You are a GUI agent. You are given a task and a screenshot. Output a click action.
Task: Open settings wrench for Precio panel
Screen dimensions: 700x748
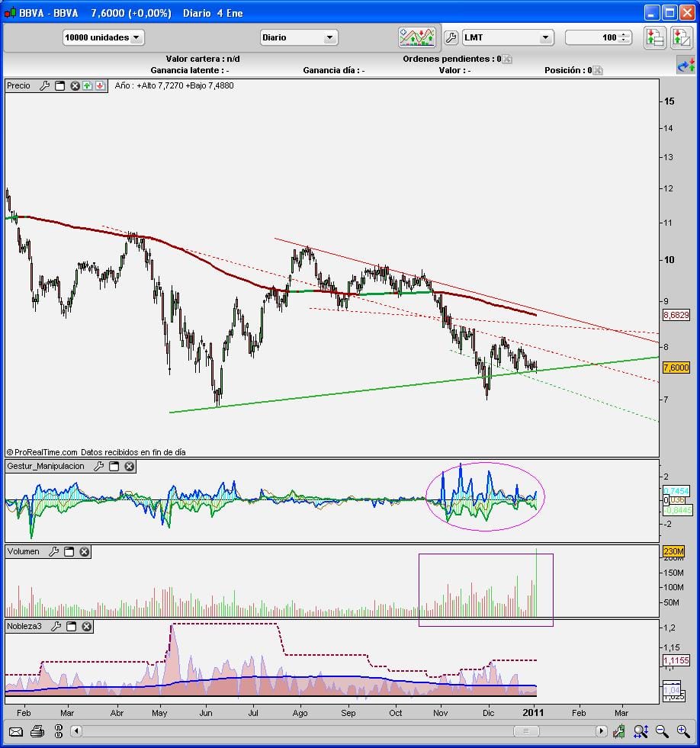point(44,86)
